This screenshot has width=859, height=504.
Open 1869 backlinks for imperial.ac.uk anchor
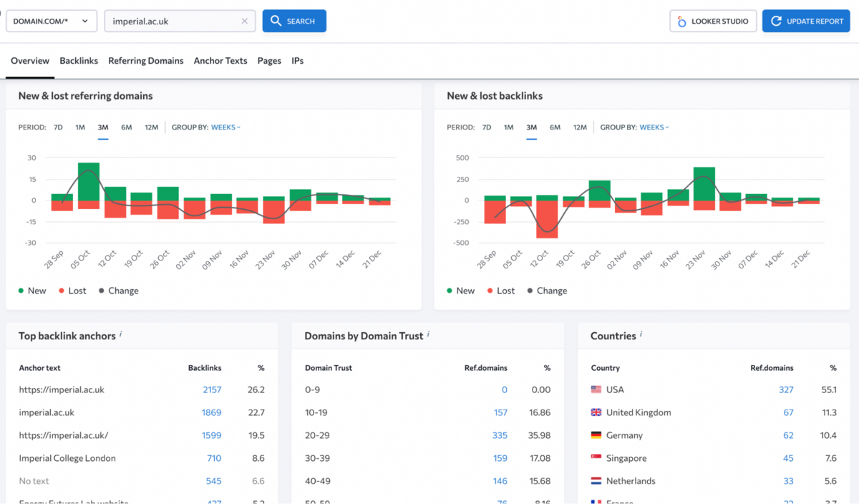(212, 412)
